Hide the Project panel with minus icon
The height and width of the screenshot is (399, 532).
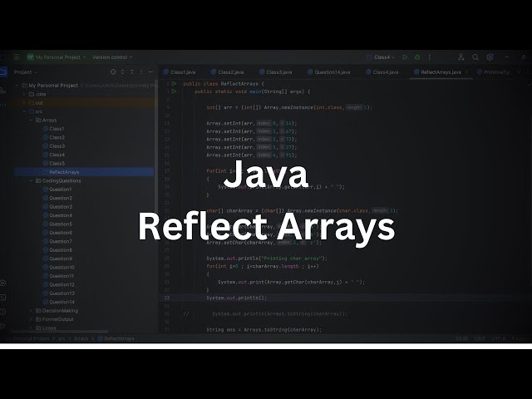tap(150, 72)
